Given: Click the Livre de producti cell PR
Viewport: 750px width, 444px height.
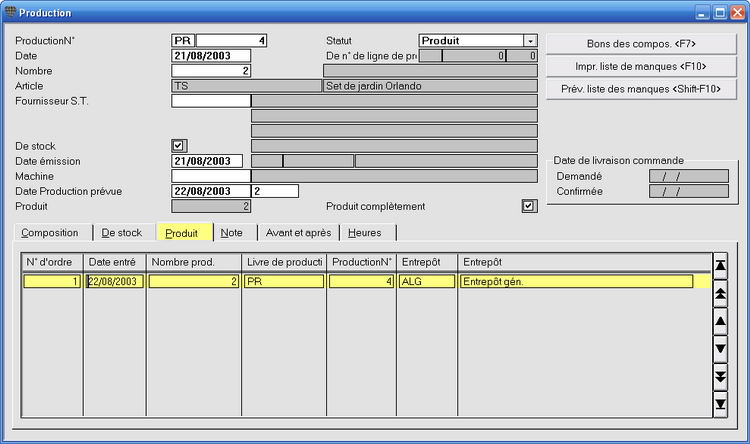Looking at the screenshot, I should pos(284,281).
